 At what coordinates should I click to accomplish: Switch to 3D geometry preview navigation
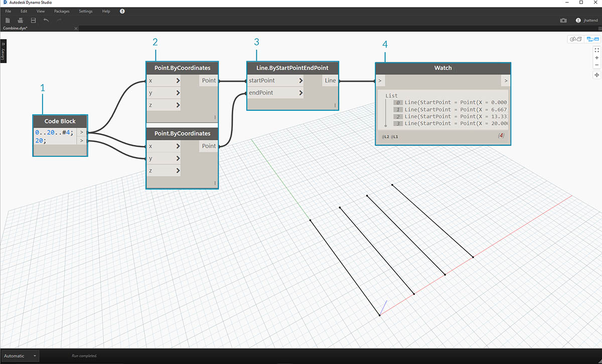tap(575, 39)
